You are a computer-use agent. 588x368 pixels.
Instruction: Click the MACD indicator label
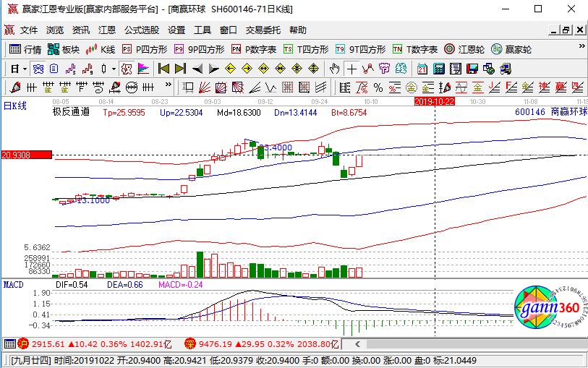[x=14, y=285]
